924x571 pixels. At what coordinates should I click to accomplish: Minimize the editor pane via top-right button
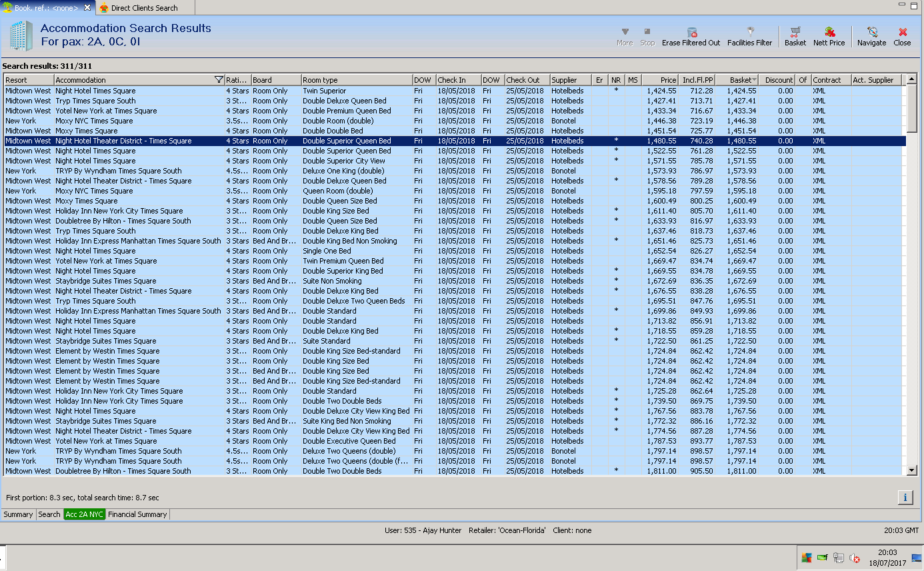(901, 5)
